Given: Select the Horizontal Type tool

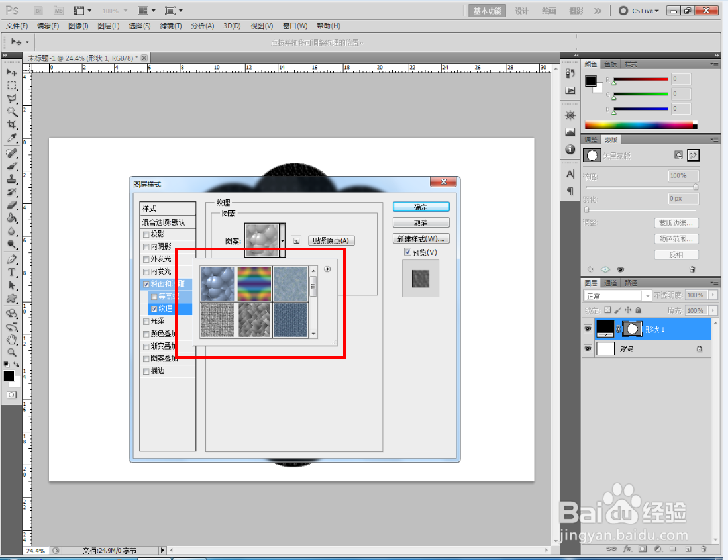Looking at the screenshot, I should click(x=12, y=272).
